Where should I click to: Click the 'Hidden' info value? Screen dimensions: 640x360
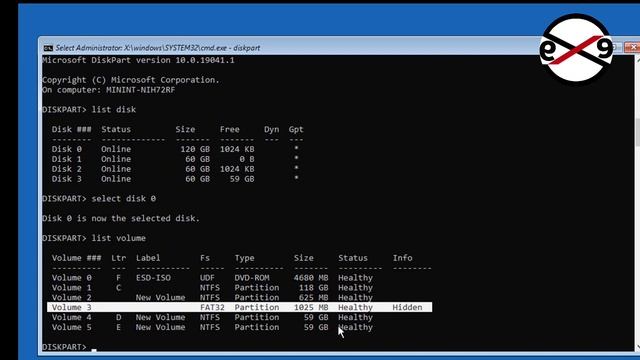[407, 307]
